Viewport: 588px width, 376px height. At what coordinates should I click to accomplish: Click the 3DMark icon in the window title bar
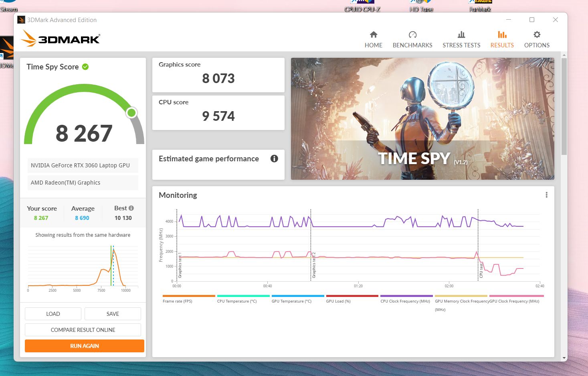point(21,20)
